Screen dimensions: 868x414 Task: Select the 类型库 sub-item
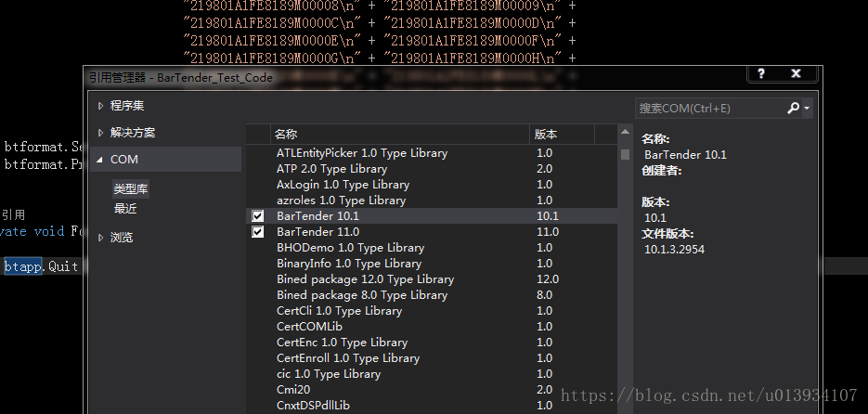tap(131, 188)
